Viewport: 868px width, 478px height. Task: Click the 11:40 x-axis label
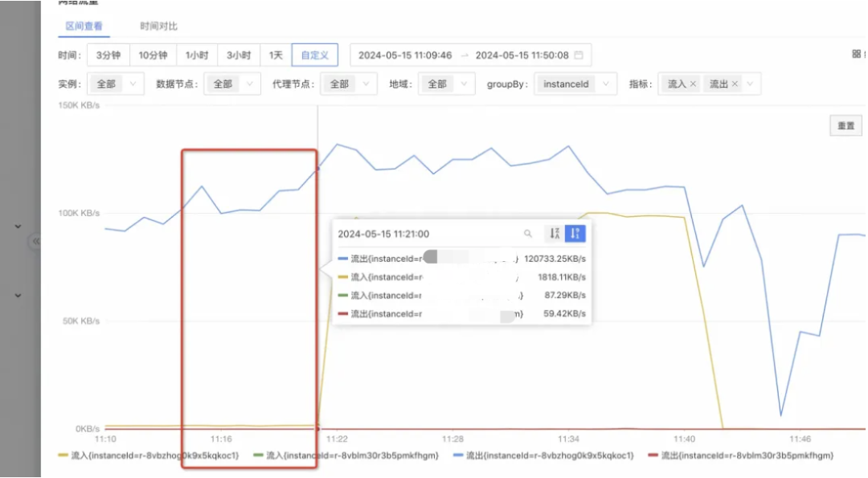tap(684, 439)
